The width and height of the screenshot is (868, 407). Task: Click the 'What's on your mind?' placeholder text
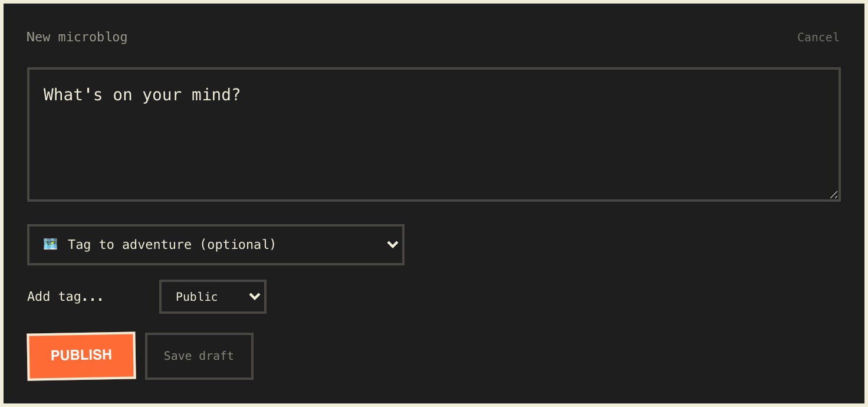(x=142, y=94)
